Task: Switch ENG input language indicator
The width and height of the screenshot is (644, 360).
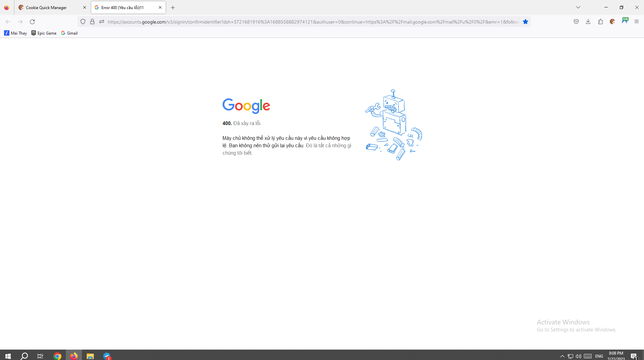Action: click(x=599, y=356)
